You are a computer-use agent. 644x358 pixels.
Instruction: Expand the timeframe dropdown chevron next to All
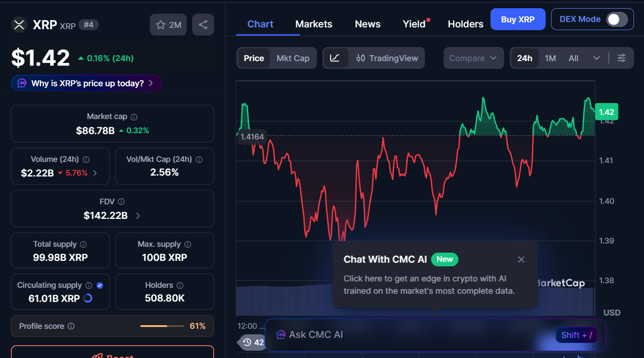click(x=597, y=58)
